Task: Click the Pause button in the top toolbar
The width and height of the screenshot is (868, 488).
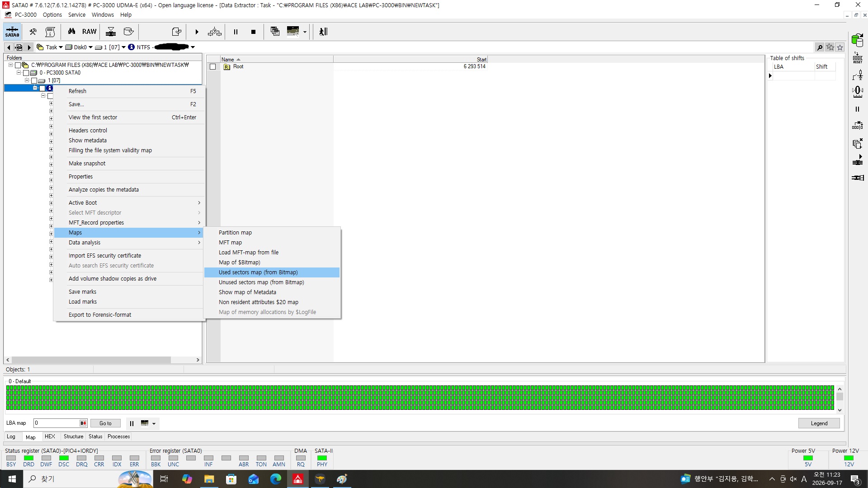Action: (236, 32)
